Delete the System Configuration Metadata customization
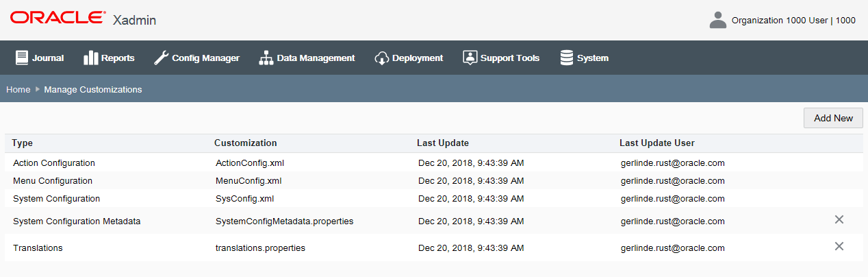The image size is (868, 277). point(839,219)
